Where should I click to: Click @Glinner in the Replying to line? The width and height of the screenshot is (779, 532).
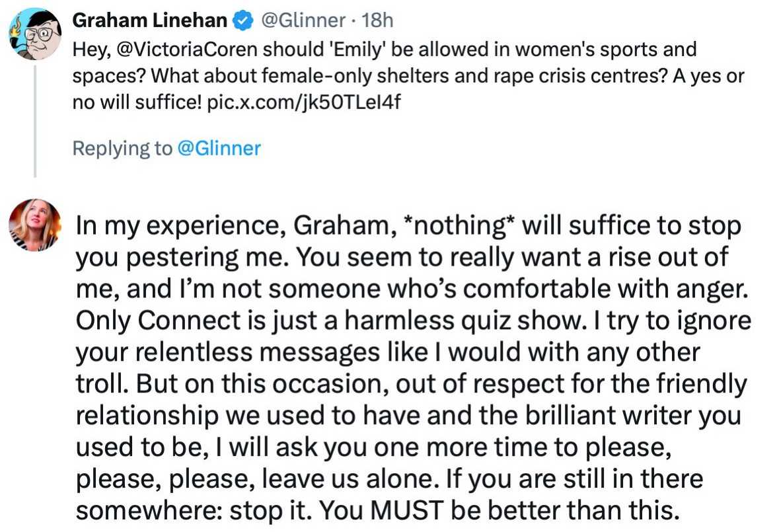[219, 149]
